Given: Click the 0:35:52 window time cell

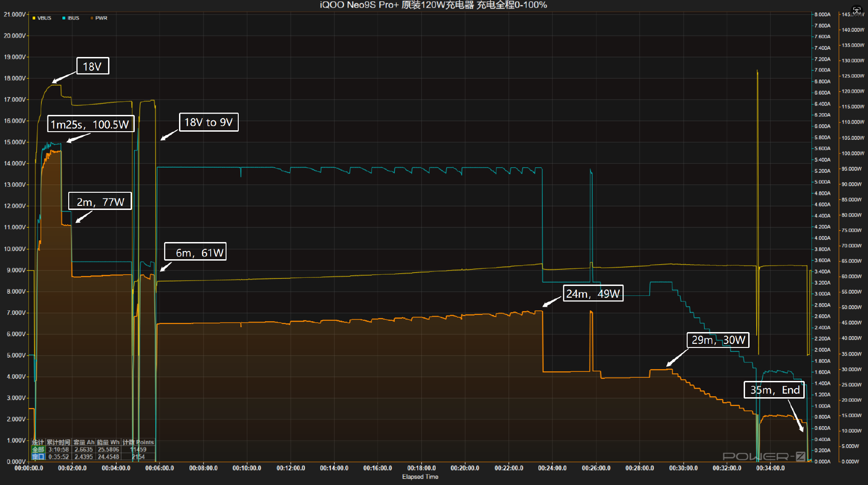Looking at the screenshot, I should click(59, 456).
